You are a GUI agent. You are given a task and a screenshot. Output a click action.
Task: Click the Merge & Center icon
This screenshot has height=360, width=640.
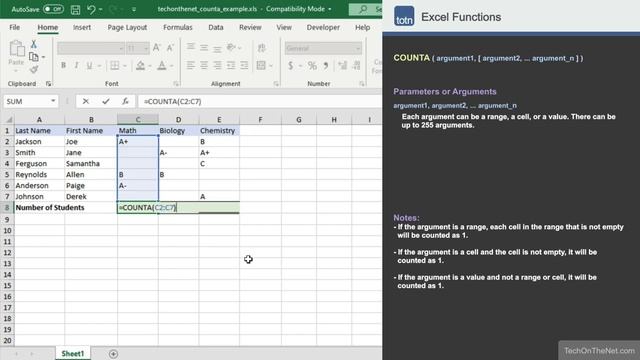261,65
